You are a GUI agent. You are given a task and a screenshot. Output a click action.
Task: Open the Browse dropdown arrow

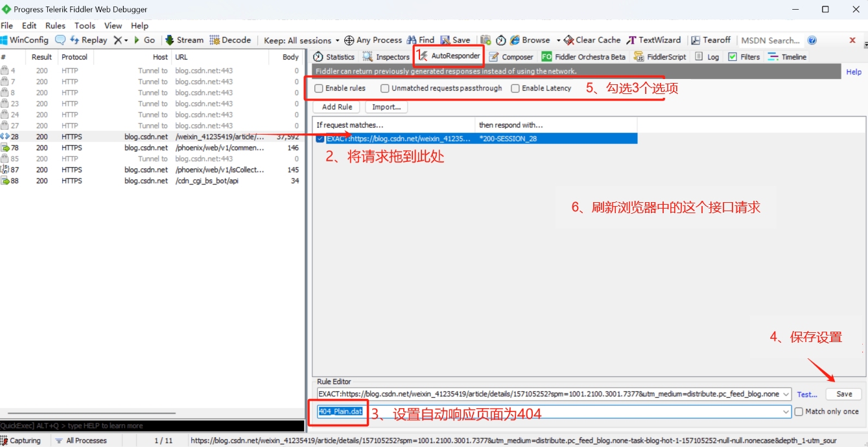[x=558, y=40]
